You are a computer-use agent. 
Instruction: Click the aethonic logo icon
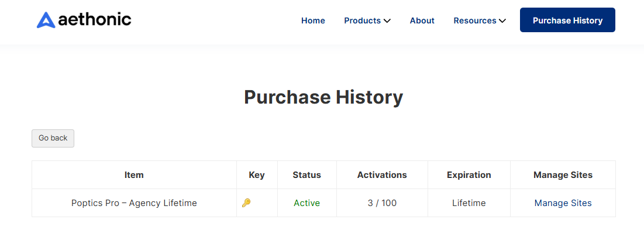point(46,20)
